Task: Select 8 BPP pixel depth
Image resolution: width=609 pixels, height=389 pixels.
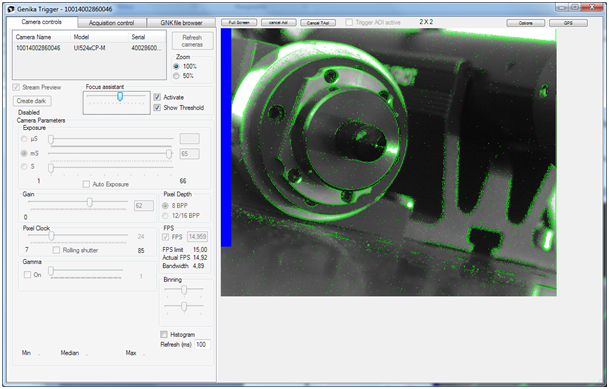Action: 165,205
